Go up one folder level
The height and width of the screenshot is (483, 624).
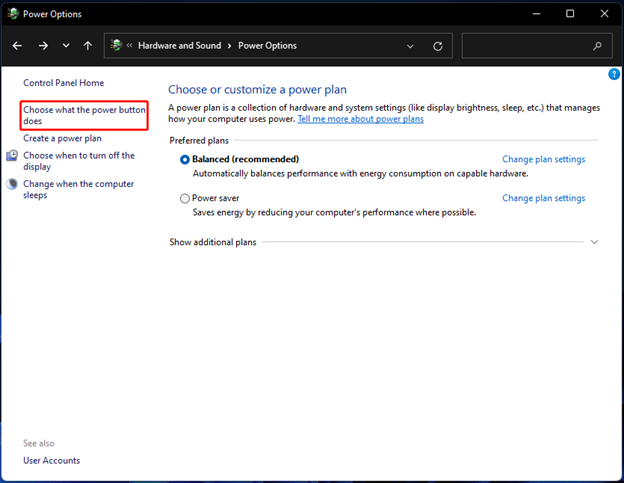88,46
